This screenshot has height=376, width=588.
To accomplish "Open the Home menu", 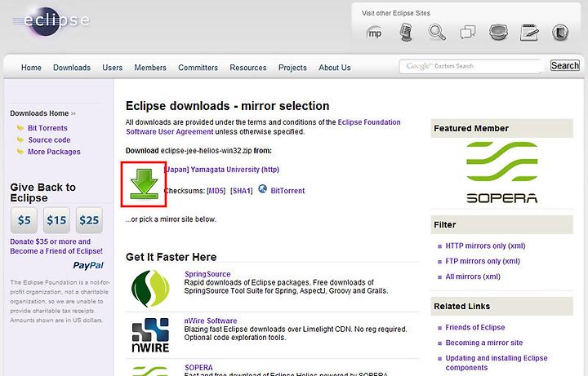I will tap(31, 68).
